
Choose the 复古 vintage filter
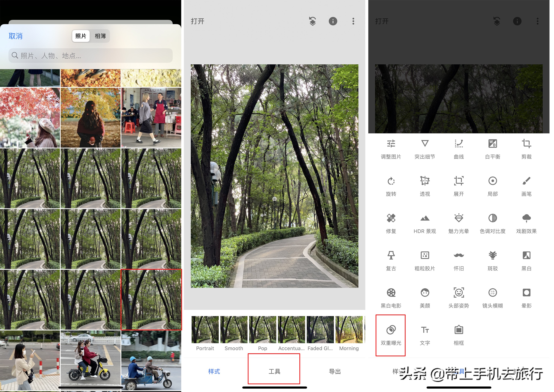391,261
